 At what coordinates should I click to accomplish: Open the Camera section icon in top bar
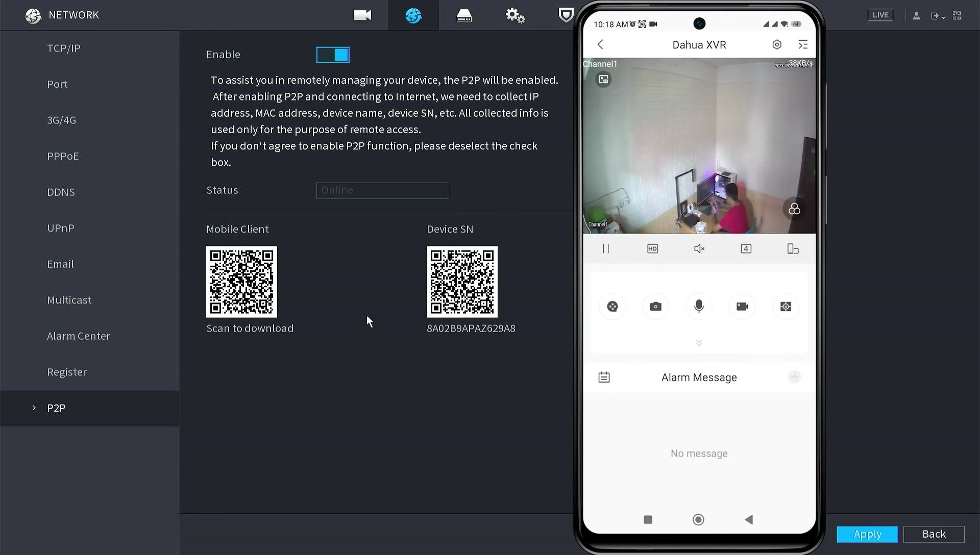coord(362,15)
